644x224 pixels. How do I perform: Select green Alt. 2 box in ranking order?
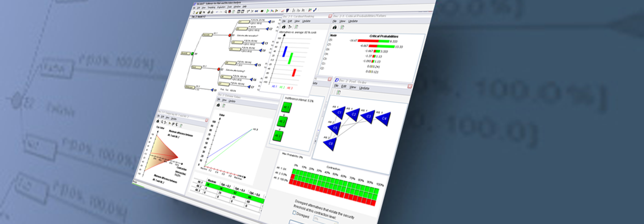tap(282, 121)
